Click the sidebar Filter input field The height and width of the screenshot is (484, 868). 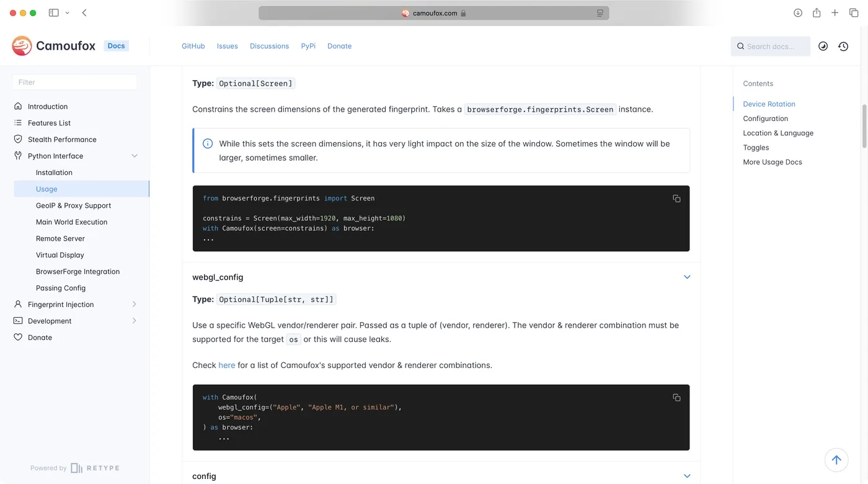(x=74, y=82)
